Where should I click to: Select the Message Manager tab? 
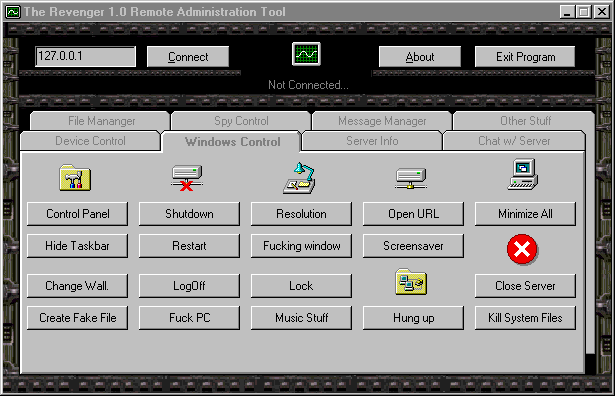[382, 121]
